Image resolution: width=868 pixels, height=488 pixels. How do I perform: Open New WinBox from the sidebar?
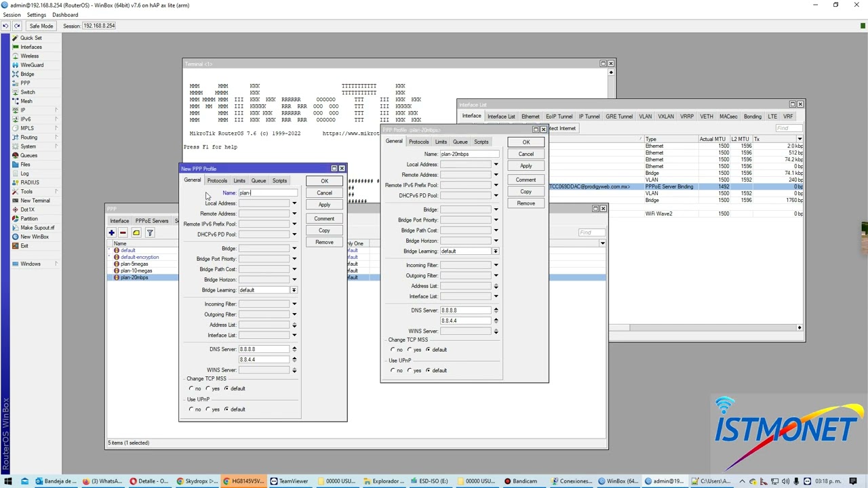tap(34, 237)
